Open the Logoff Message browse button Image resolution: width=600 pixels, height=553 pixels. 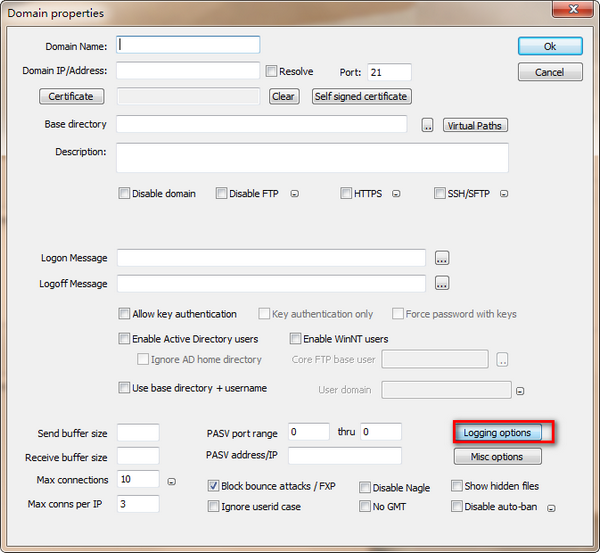(442, 283)
